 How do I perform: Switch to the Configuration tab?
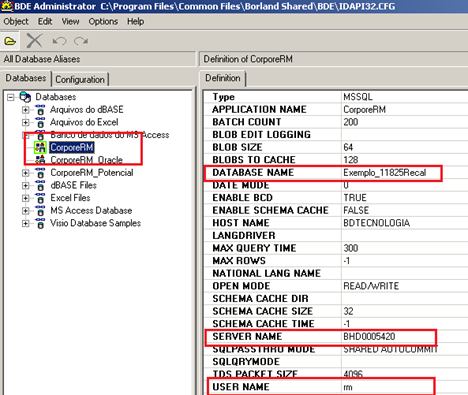[80, 80]
